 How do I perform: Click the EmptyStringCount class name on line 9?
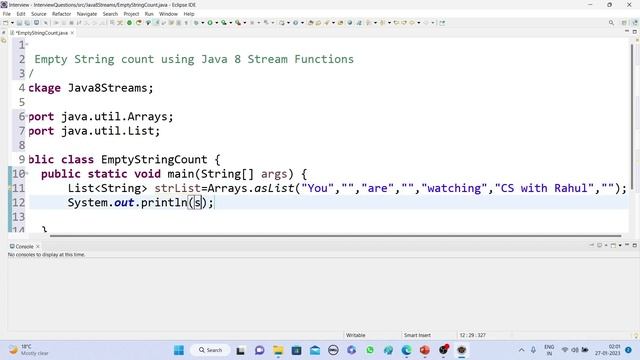[x=154, y=160]
